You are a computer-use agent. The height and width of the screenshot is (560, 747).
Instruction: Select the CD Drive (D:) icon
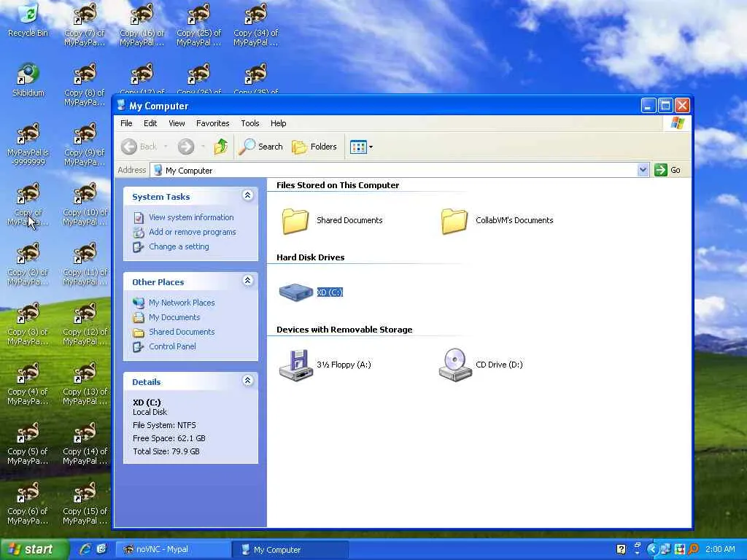(x=480, y=365)
